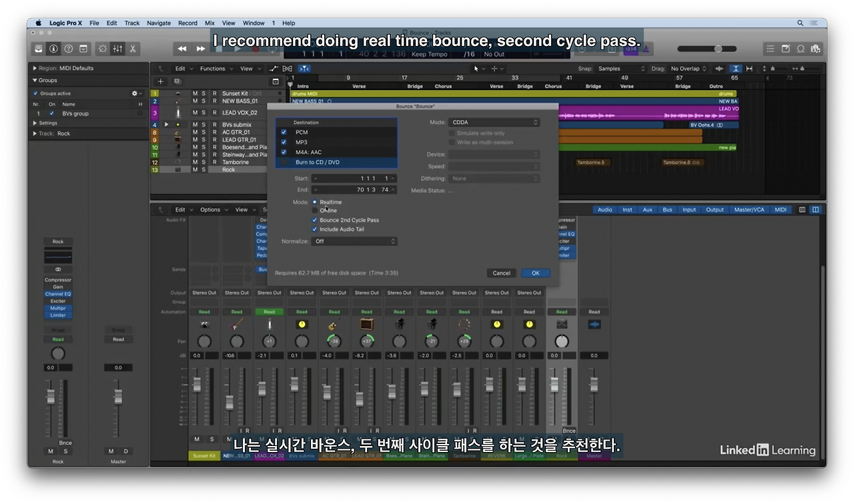Open the Apple menu
This screenshot has width=854, height=504.
click(x=38, y=23)
